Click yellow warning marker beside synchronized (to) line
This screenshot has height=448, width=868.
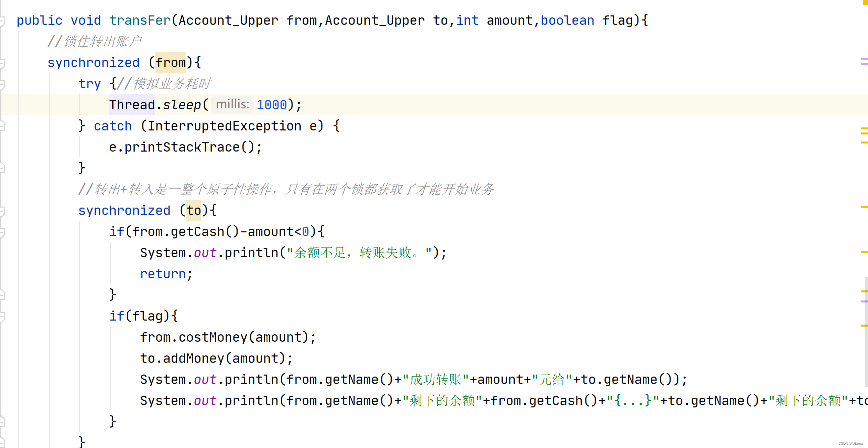[864, 207]
